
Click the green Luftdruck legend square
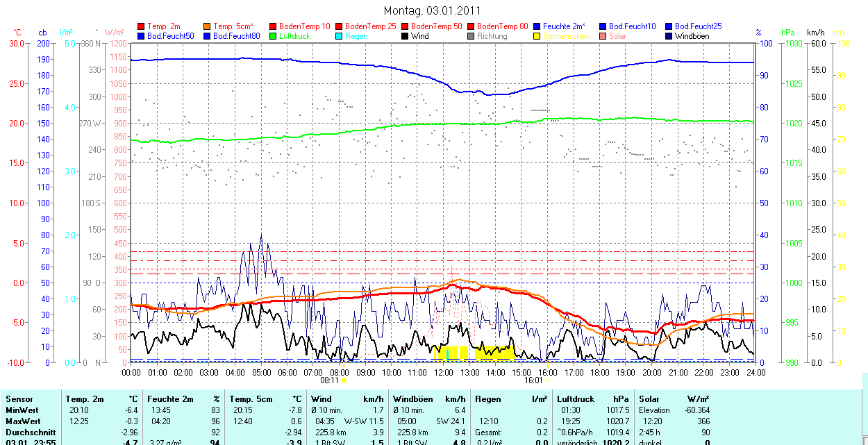click(274, 36)
